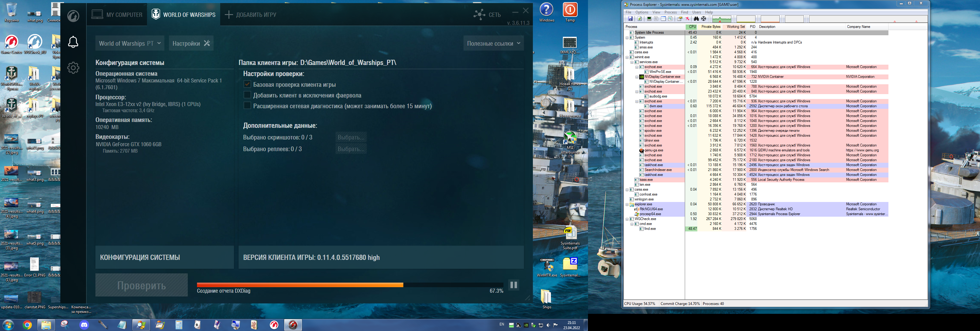
Task: Open the World of Warships PT dropdown
Action: tap(130, 44)
